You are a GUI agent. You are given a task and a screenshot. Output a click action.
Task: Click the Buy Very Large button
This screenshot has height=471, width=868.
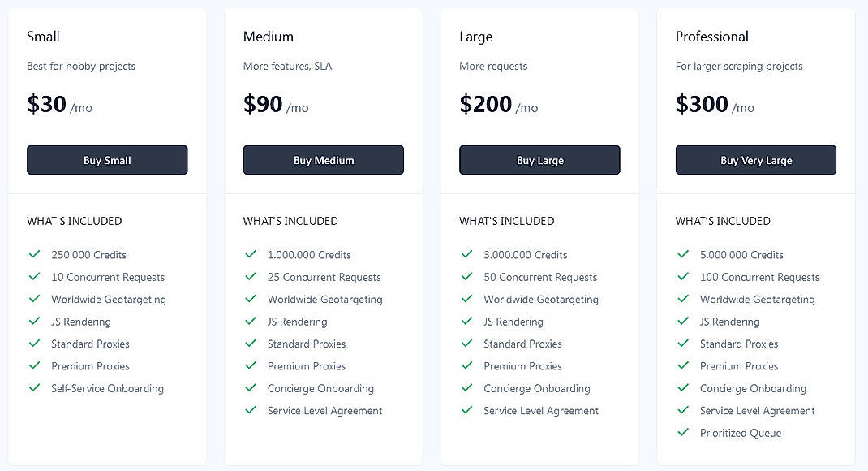tap(755, 160)
